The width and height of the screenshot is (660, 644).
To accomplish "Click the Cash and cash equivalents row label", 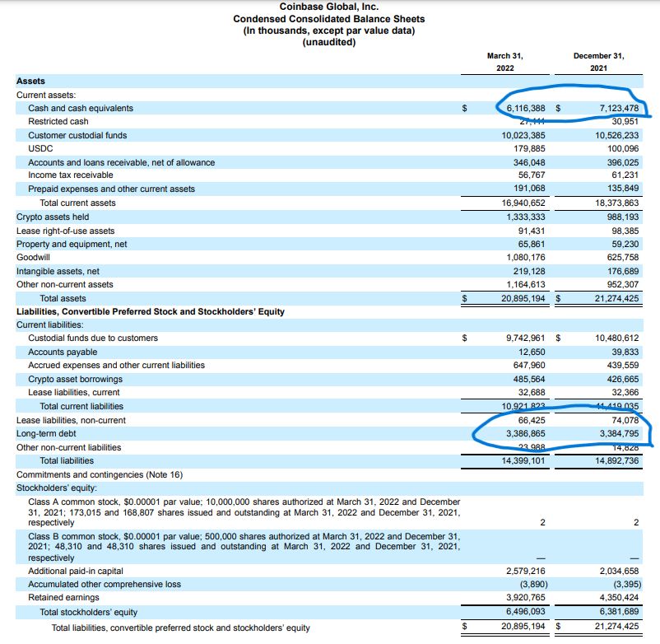I will [81, 108].
